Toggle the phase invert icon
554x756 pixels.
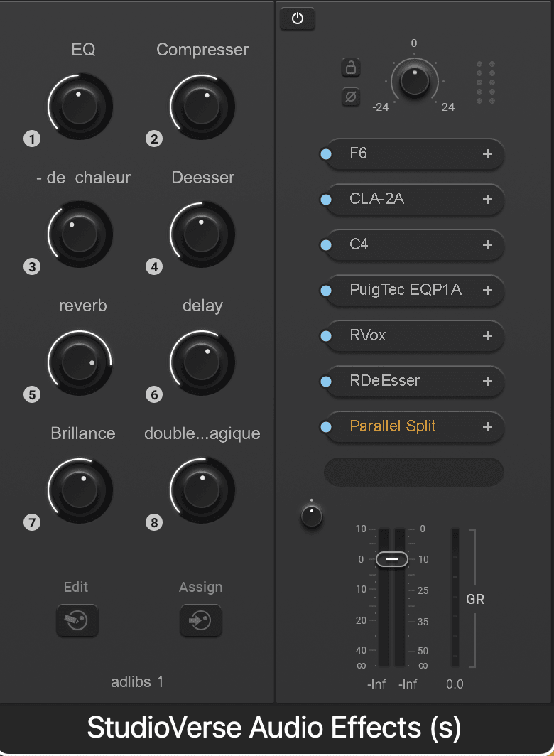click(351, 97)
